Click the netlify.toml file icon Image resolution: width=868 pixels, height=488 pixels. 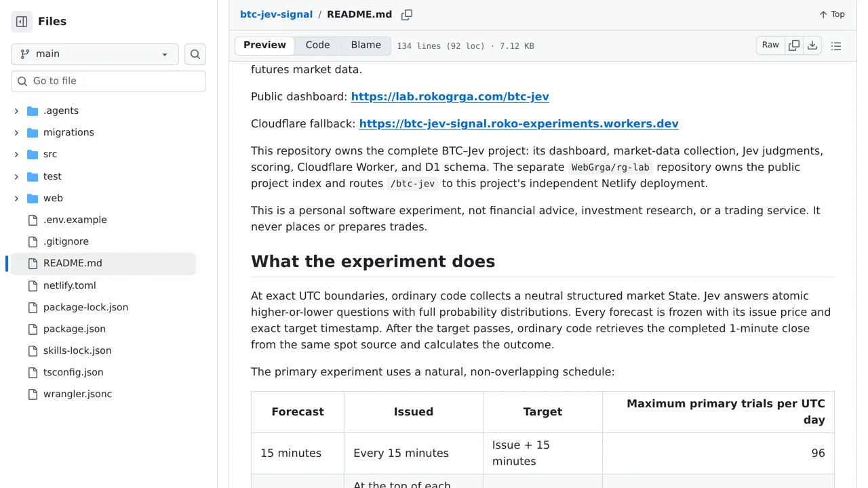pyautogui.click(x=33, y=286)
